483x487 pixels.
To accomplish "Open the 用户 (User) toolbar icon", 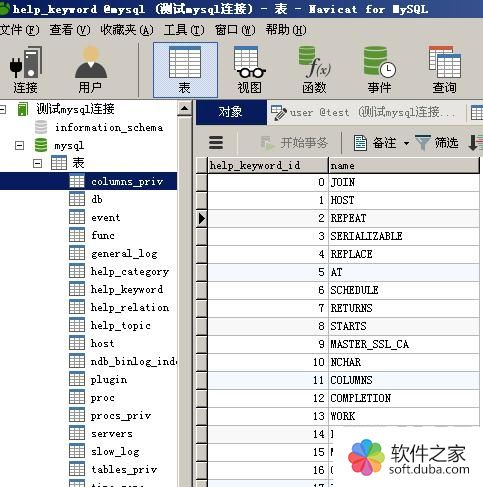I will [90, 70].
